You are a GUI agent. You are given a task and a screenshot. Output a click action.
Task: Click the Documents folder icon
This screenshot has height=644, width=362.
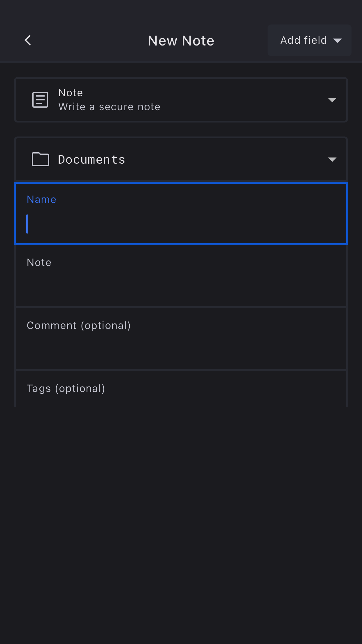(x=40, y=159)
